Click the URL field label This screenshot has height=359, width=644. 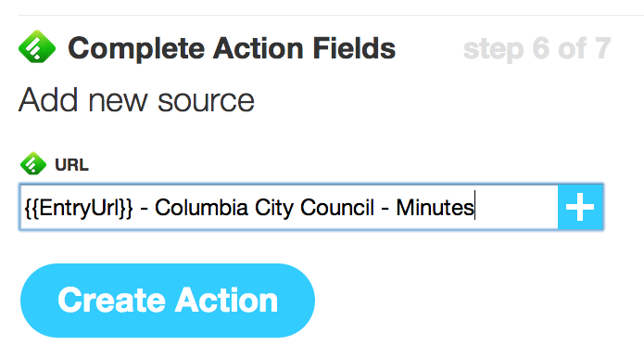(71, 165)
